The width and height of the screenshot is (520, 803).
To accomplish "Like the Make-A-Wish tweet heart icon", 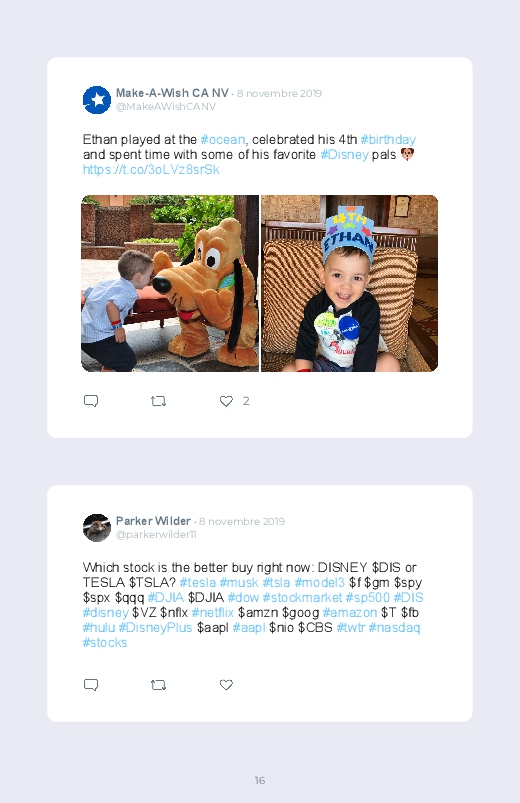I will pyautogui.click(x=226, y=401).
